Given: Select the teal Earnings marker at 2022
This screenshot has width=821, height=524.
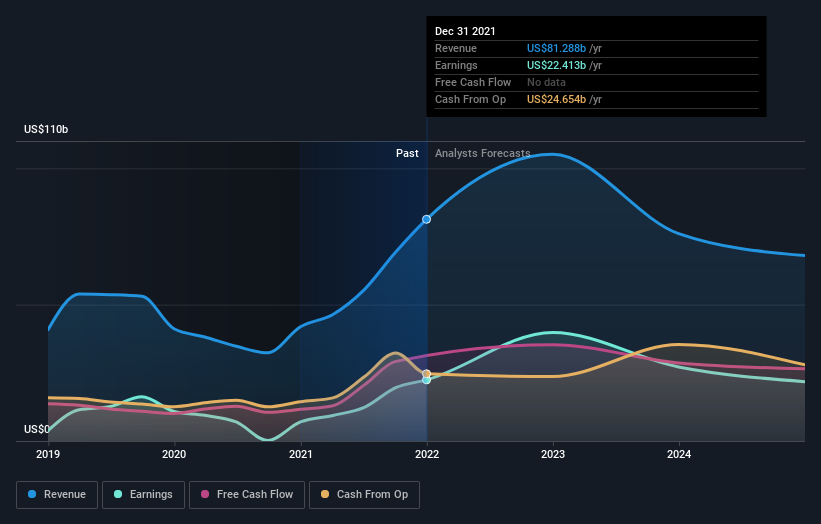Looking at the screenshot, I should [x=427, y=380].
